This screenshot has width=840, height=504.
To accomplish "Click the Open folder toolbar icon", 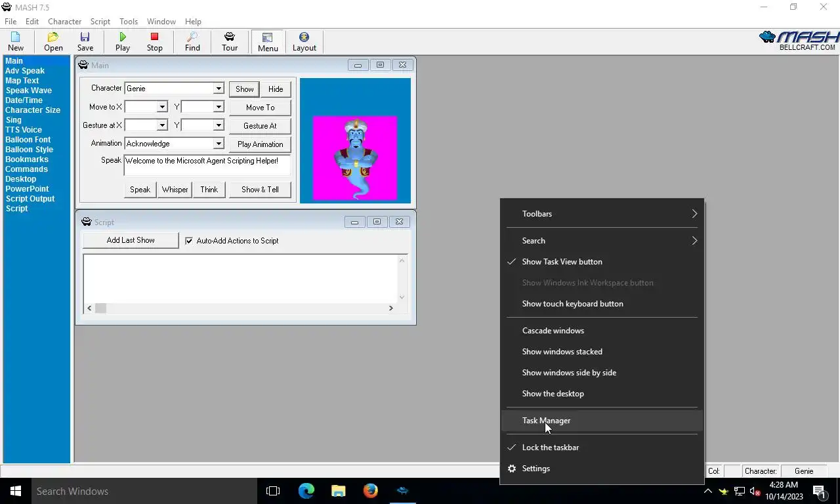I will coord(53,41).
